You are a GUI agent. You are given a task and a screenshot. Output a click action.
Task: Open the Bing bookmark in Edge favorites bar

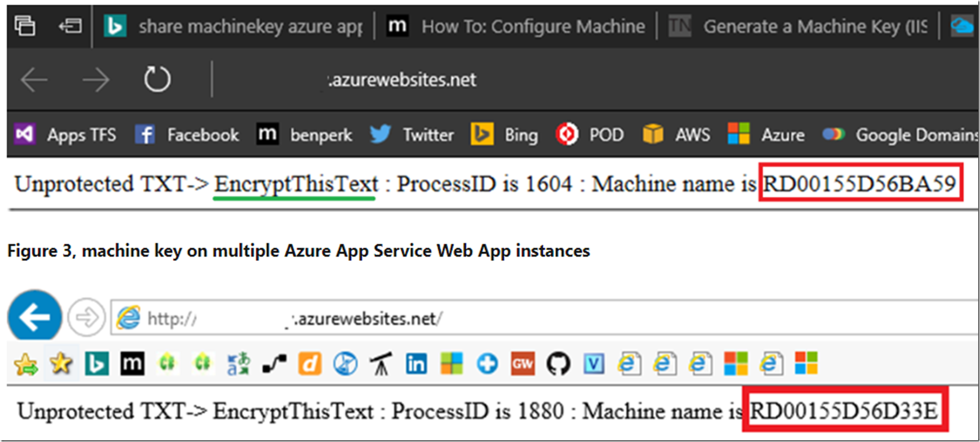[504, 135]
